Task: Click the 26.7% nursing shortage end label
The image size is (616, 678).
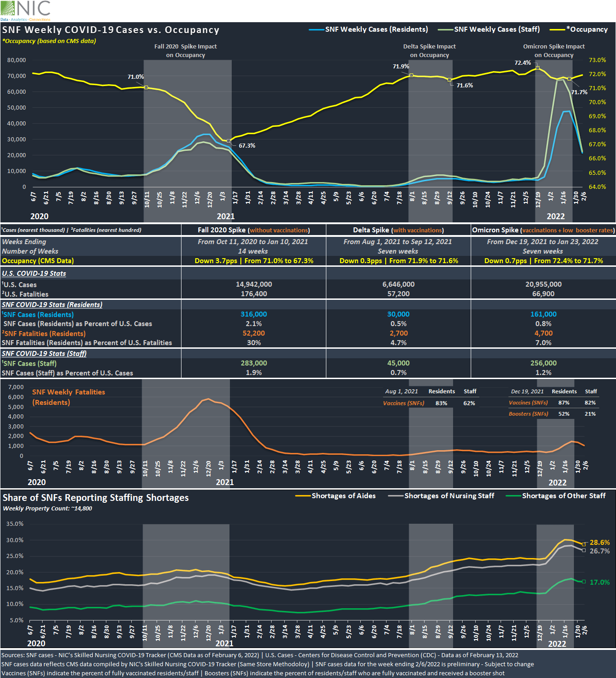Action: click(600, 551)
